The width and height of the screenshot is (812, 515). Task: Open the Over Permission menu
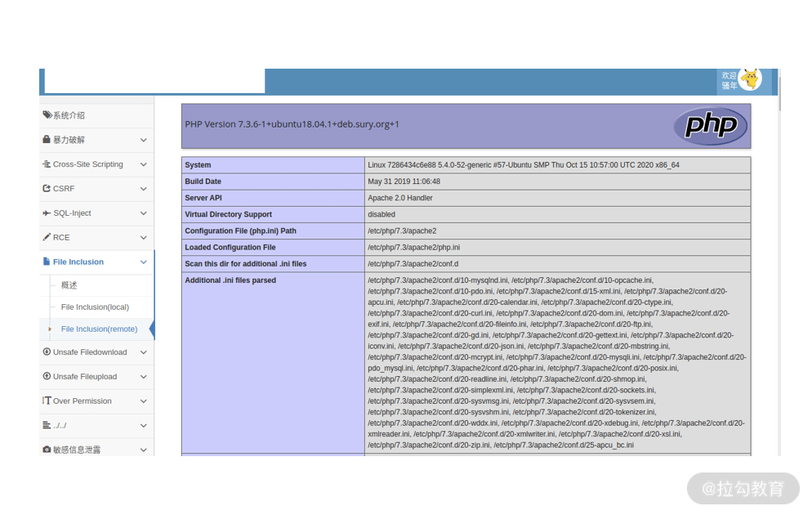click(x=96, y=401)
